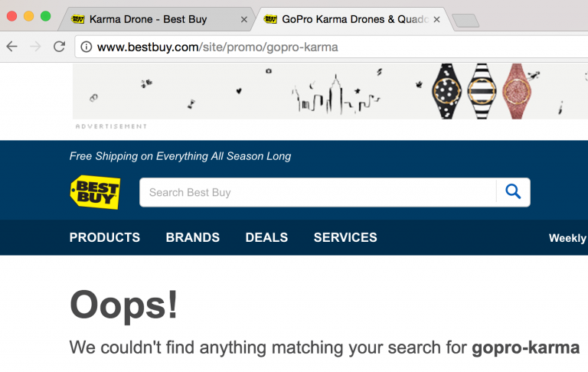Screen dimensions: 588x372
Task: Switch to Karma Drone - Best Buy tab
Action: click(148, 19)
